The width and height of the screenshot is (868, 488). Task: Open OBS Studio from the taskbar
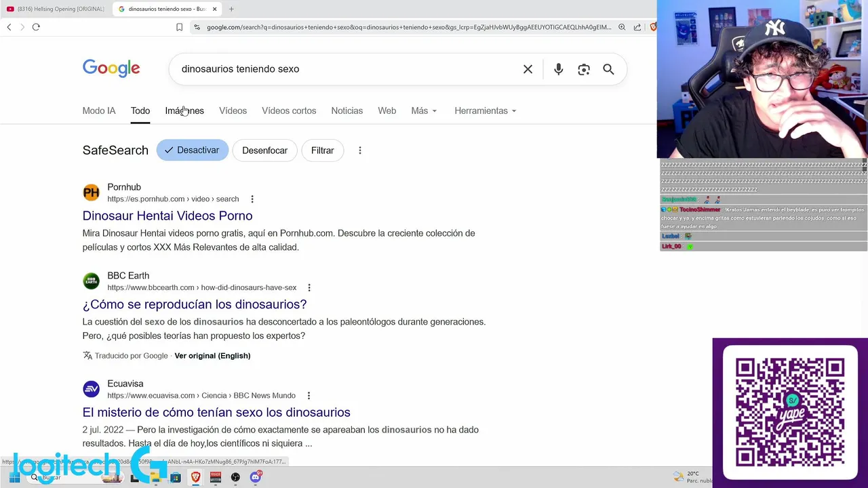[235, 478]
